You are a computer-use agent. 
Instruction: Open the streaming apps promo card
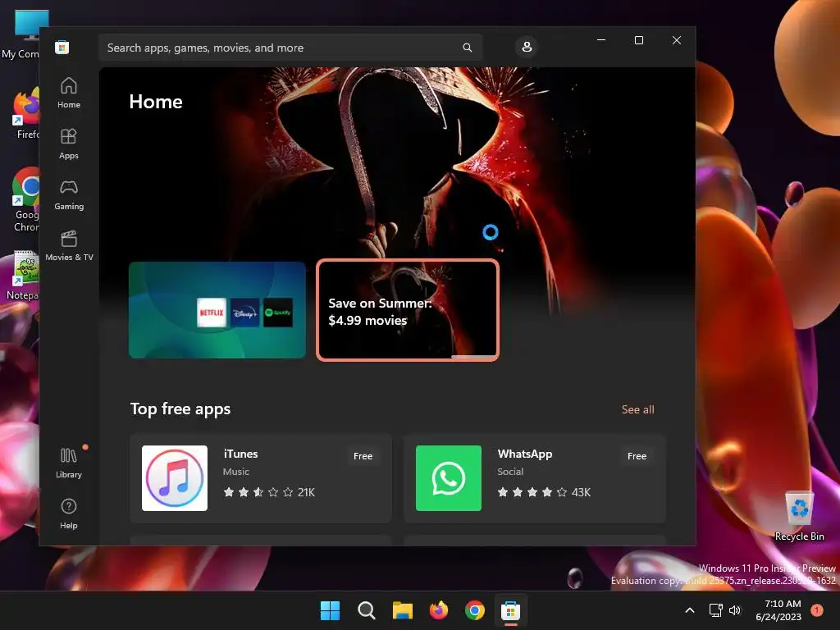[x=217, y=310]
